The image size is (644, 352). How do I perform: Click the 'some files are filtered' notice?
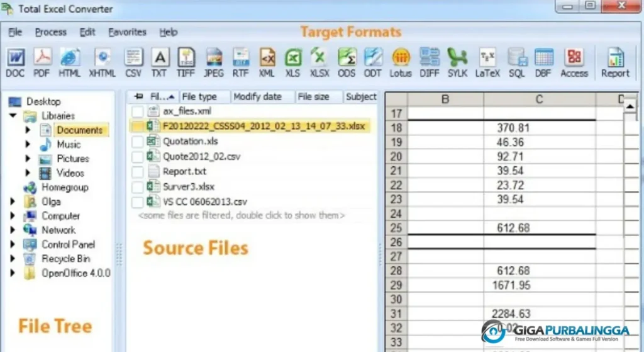click(x=241, y=215)
